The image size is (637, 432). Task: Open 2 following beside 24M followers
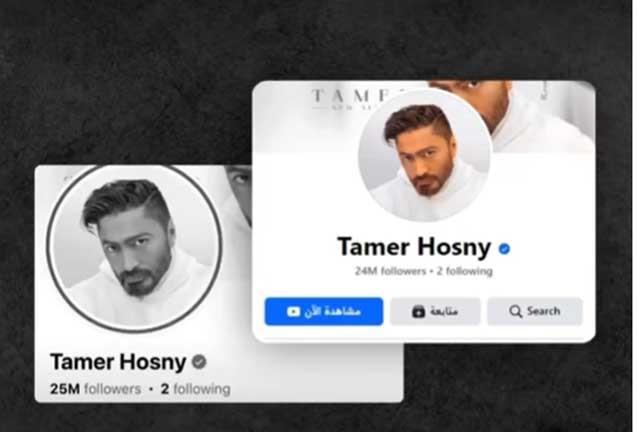point(464,271)
